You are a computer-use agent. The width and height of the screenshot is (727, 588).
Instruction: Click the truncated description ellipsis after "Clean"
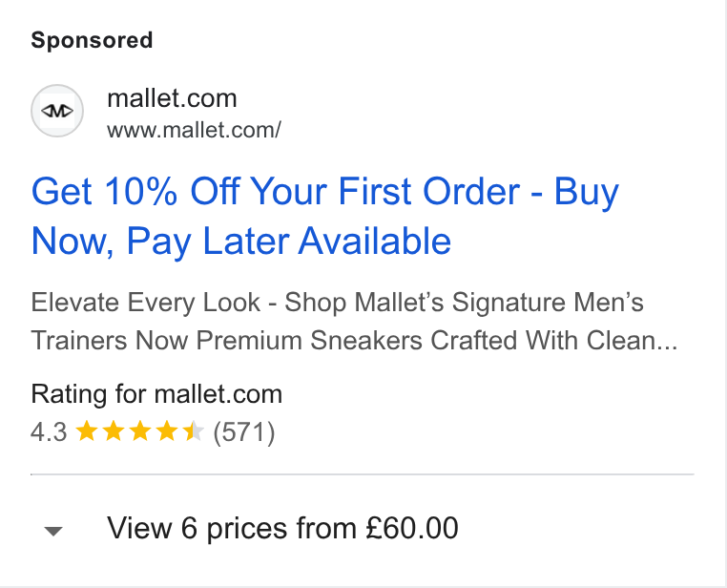click(x=667, y=347)
